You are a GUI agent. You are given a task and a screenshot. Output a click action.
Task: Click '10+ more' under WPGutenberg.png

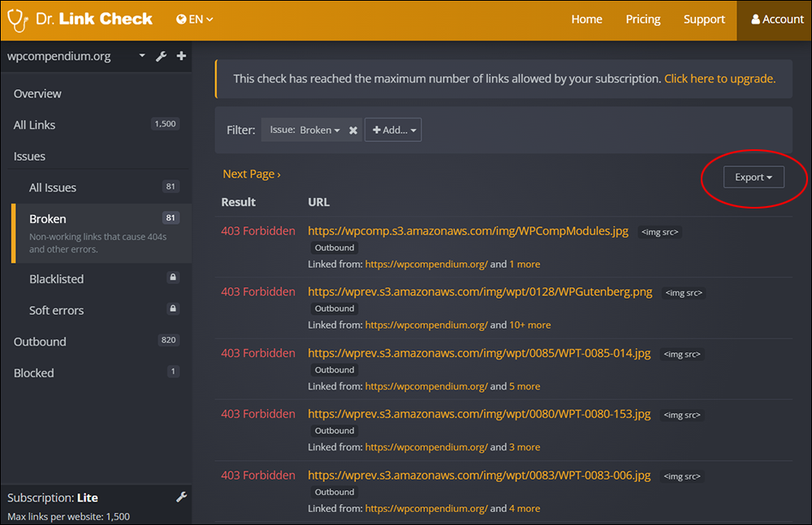point(529,325)
